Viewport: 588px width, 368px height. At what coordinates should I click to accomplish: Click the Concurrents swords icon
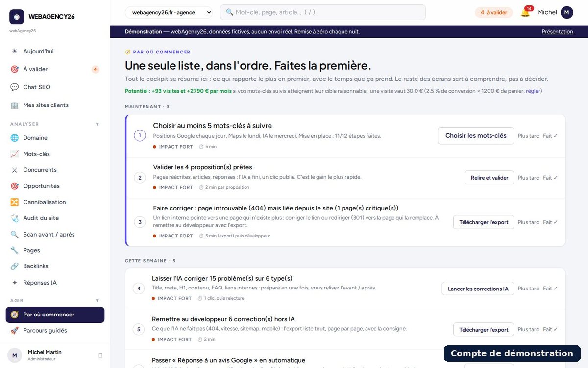tap(14, 170)
